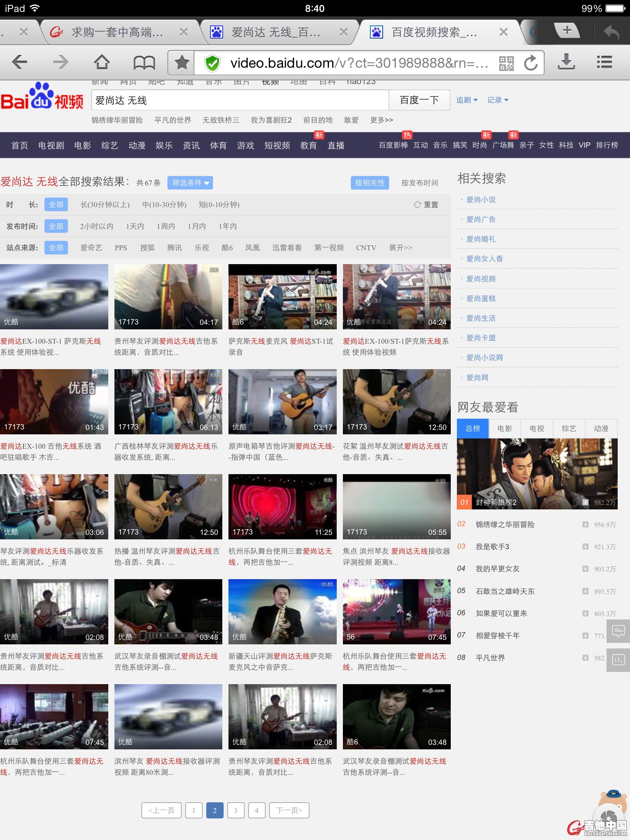Viewport: 630px width, 840px height.
Task: Click the 百度一下 search button
Action: coord(419,100)
